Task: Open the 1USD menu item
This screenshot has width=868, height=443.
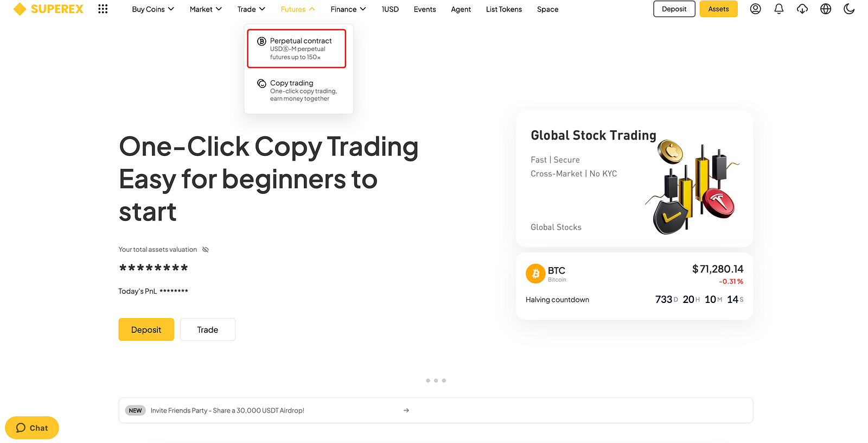Action: [x=390, y=9]
